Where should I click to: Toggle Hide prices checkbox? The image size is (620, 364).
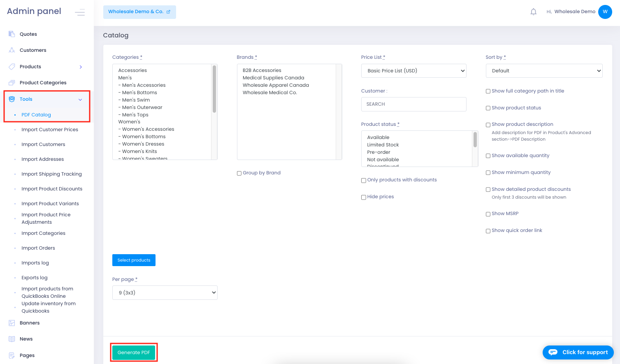[363, 197]
